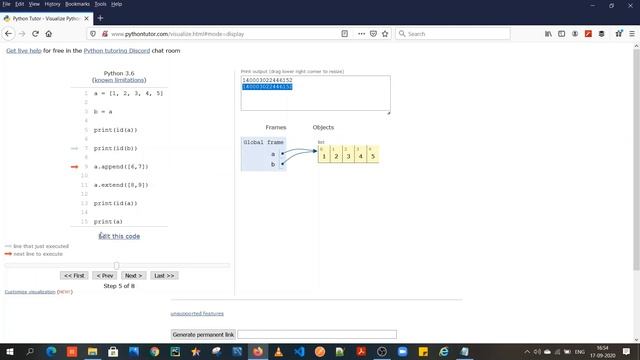Open the notification center icon
640x360 pixels.
point(627,351)
